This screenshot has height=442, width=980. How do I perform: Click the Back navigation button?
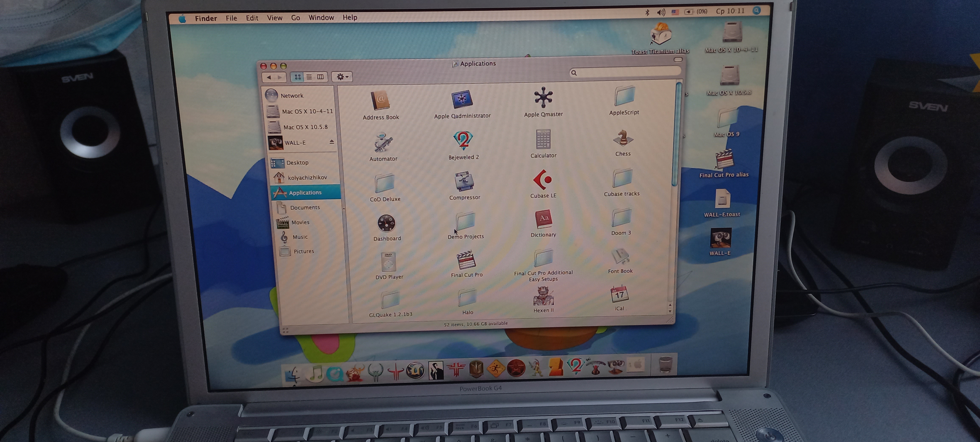(269, 77)
